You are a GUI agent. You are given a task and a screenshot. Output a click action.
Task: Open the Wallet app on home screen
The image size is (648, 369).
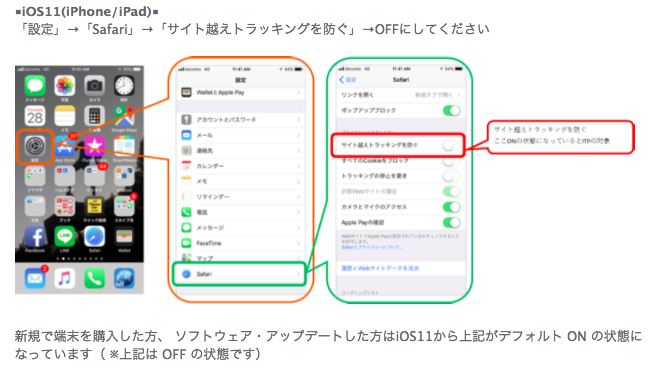[124, 237]
